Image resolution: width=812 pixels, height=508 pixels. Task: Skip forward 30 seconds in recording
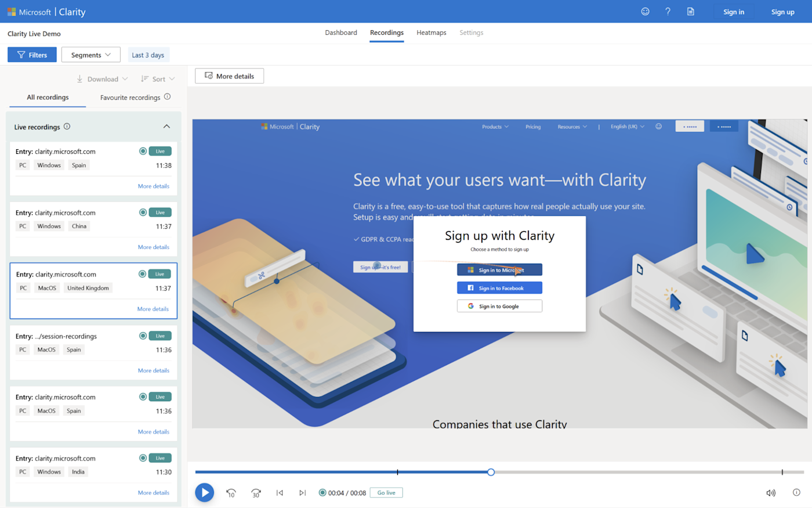tap(256, 493)
